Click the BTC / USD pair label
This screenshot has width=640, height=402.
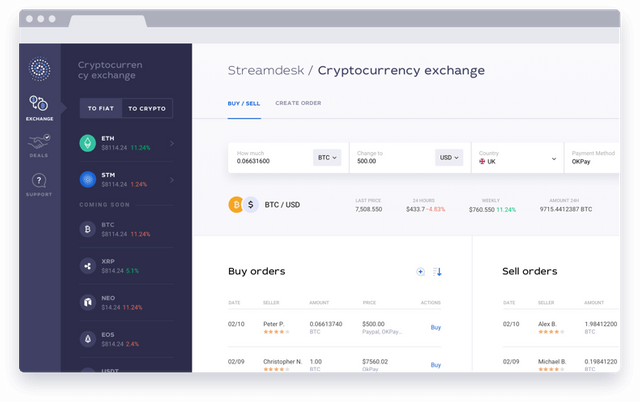(x=282, y=205)
